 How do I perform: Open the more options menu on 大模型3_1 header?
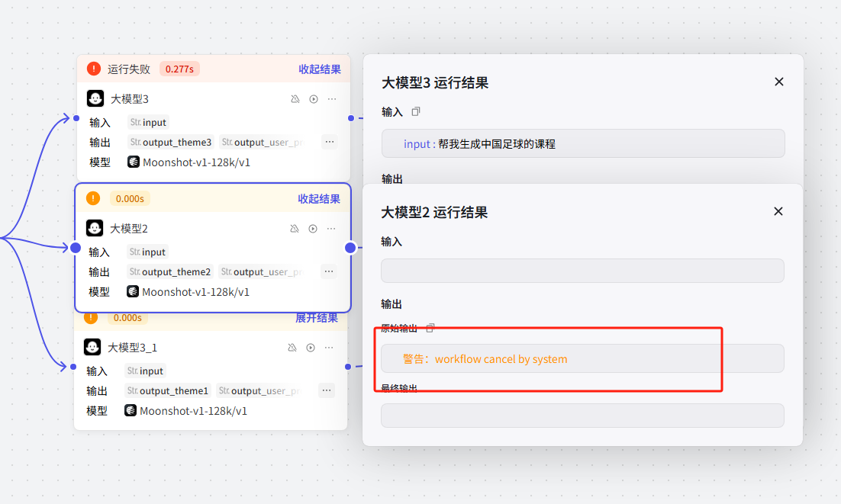coord(329,348)
